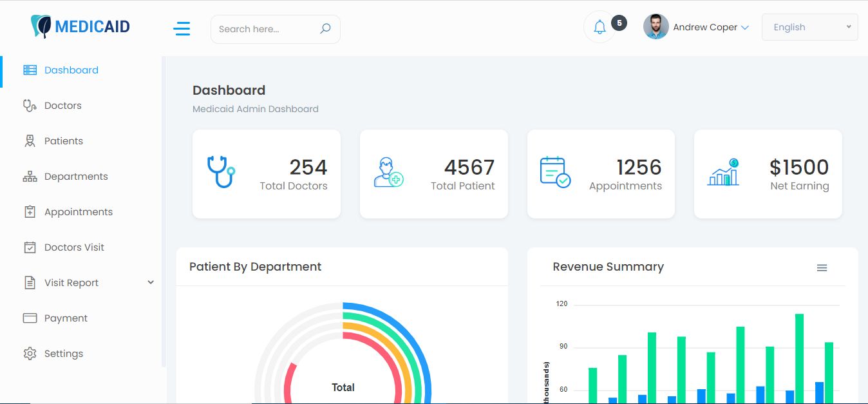Go to Payment in sidebar
The image size is (868, 404).
(x=66, y=318)
